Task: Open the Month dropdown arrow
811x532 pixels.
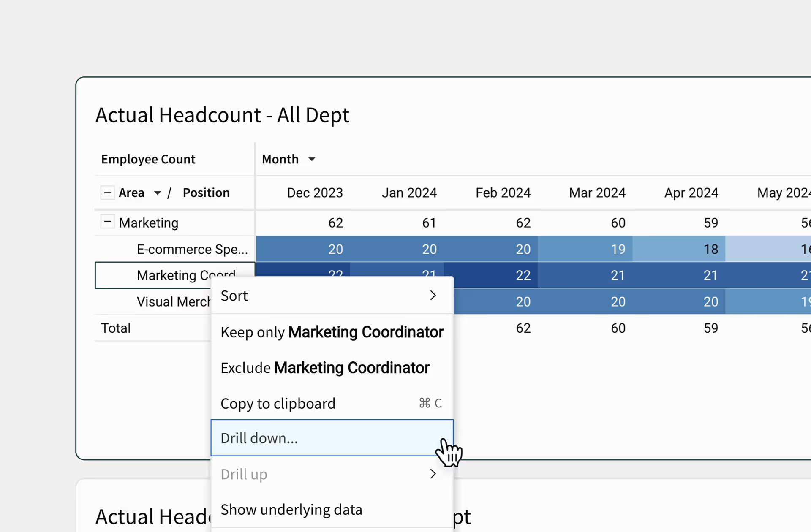Action: [312, 159]
